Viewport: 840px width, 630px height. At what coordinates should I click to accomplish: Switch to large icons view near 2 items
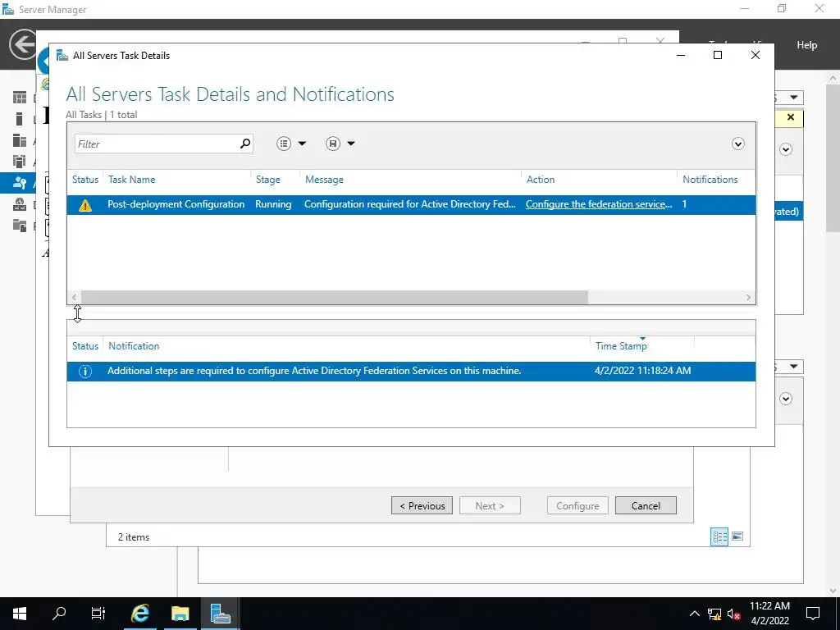point(737,536)
